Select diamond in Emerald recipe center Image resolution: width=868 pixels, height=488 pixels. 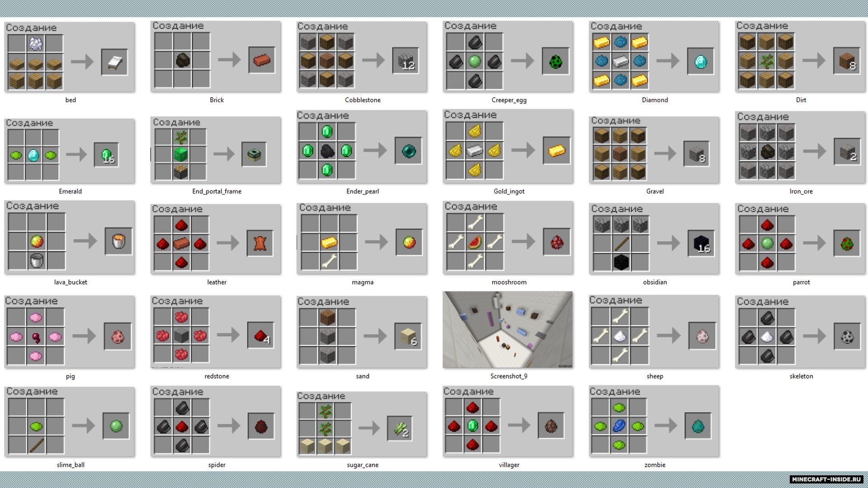[33, 155]
